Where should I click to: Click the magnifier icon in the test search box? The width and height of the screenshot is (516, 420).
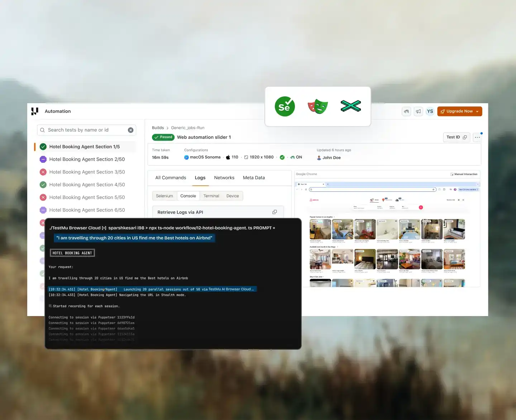click(x=42, y=130)
